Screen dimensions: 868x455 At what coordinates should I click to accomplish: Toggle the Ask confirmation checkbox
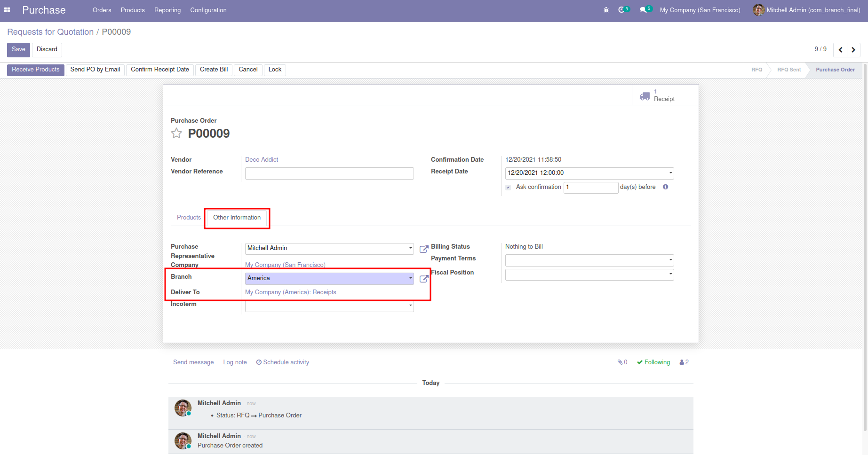(x=508, y=188)
